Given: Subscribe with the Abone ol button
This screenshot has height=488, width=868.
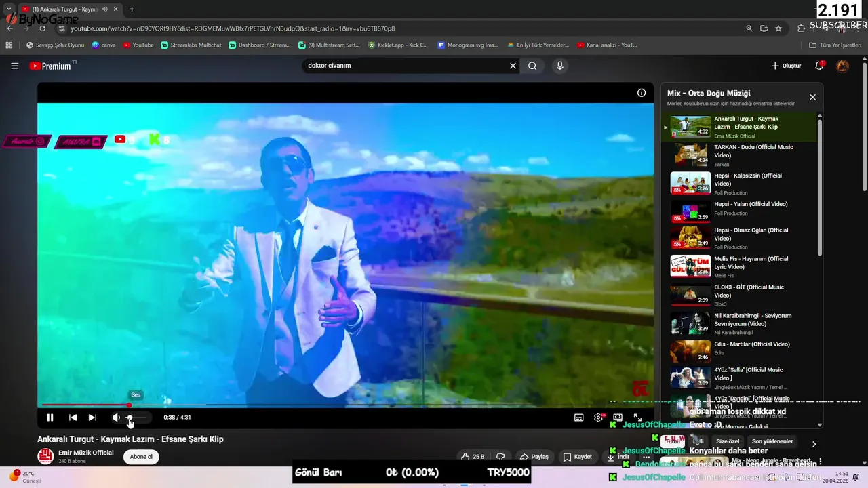Looking at the screenshot, I should click(x=141, y=457).
